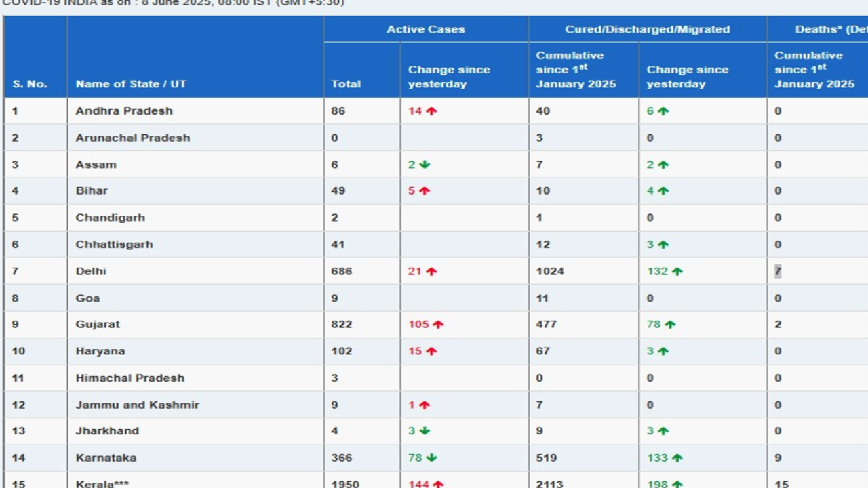Select the 'Jharkhand' state name
The width and height of the screenshot is (868, 488).
(x=107, y=431)
